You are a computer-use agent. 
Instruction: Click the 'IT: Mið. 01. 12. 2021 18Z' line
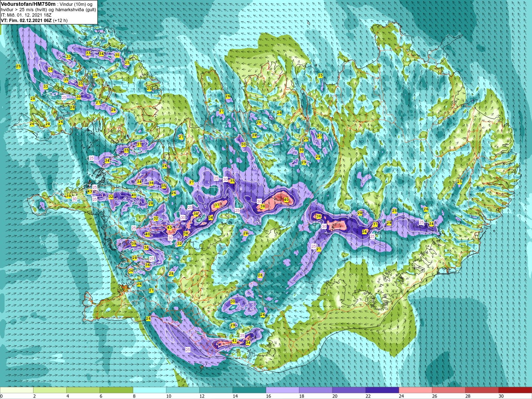pos(26,15)
